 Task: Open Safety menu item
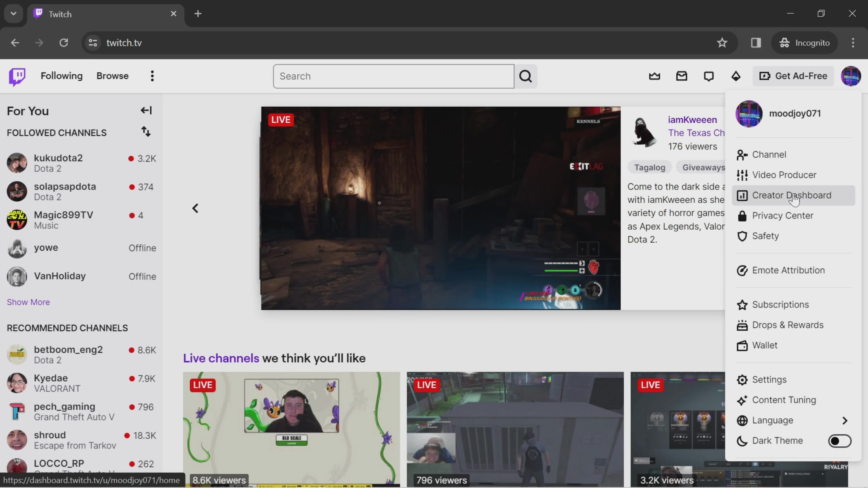794,236
